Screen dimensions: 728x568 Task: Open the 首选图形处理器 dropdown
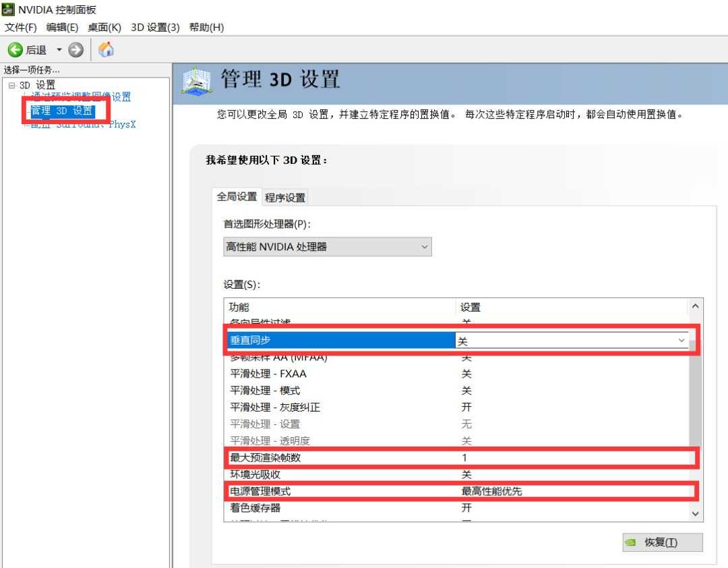click(328, 247)
